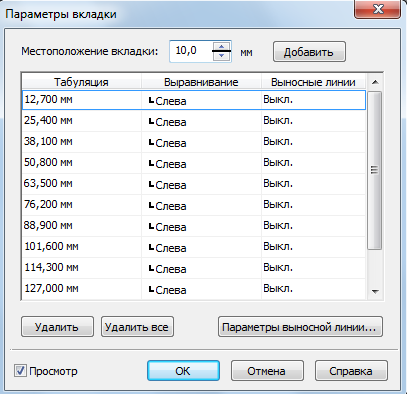This screenshot has width=407, height=394.
Task: Click the Выносные линии column header
Action: tap(313, 82)
